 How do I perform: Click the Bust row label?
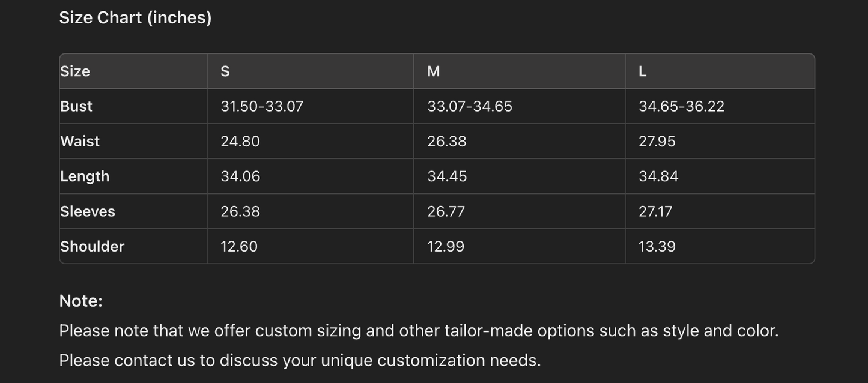click(x=76, y=106)
